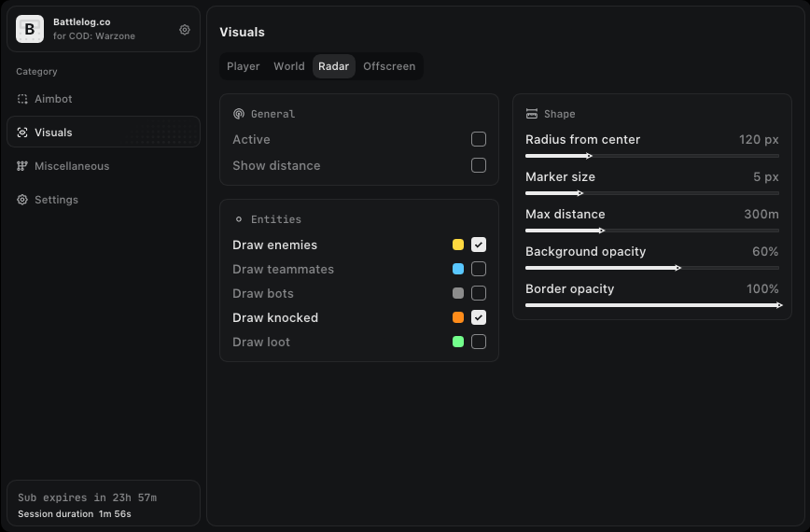Viewport: 810px width, 532px height.
Task: Click the Battlelog B logo icon
Action: 30,29
